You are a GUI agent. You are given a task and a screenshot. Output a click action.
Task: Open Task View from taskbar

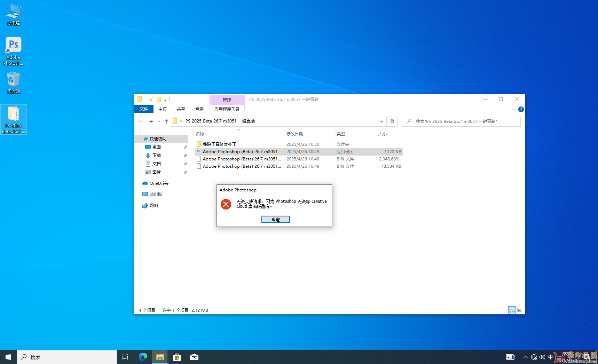(125, 357)
